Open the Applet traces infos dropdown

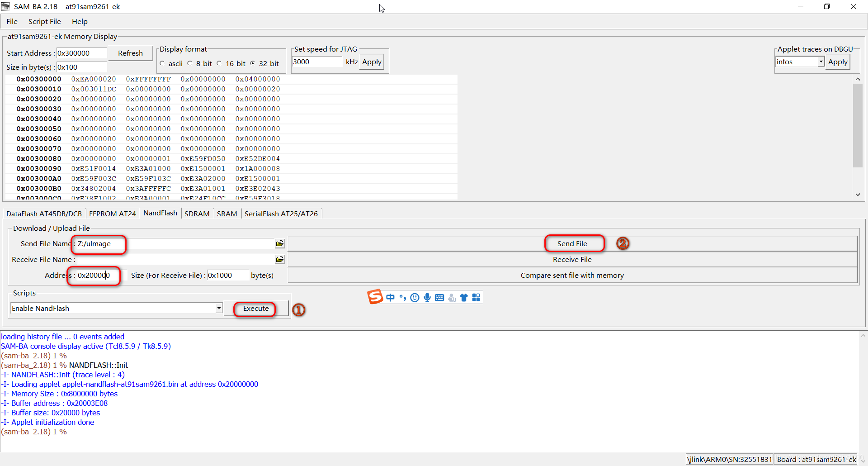coord(821,62)
